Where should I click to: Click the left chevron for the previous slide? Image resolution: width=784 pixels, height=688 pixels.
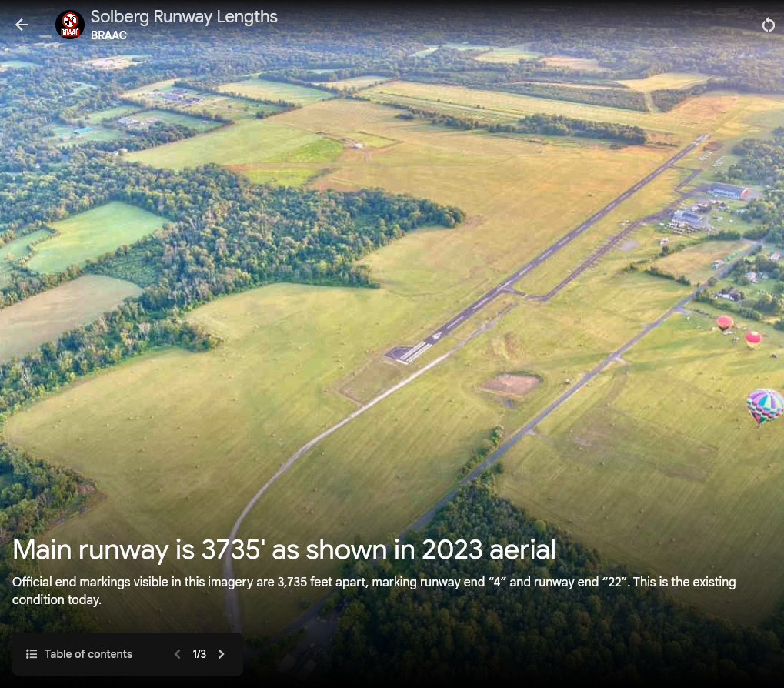[177, 653]
